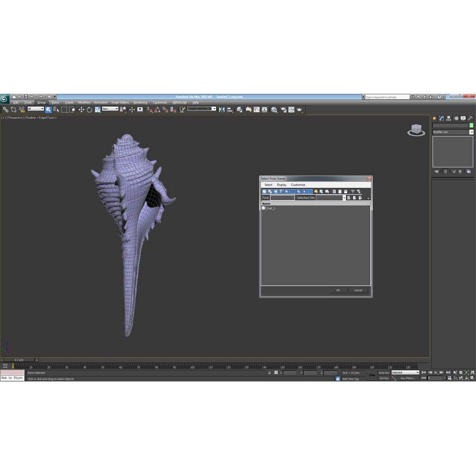Toggle Set Key mode
This screenshot has width=476, height=476.
(384, 378)
